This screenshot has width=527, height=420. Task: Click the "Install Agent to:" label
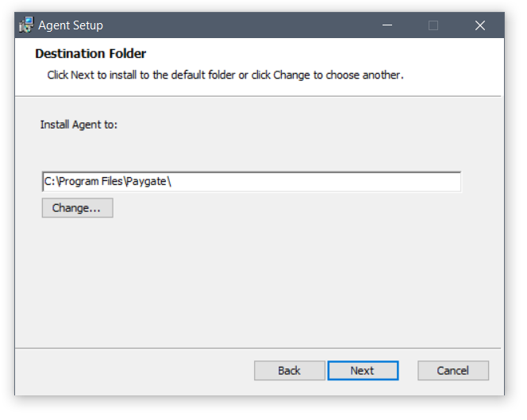[x=79, y=125]
